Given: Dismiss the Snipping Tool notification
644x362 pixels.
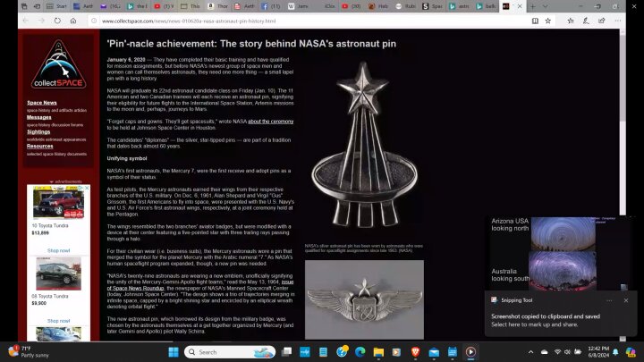Looking at the screenshot, I should [x=626, y=300].
